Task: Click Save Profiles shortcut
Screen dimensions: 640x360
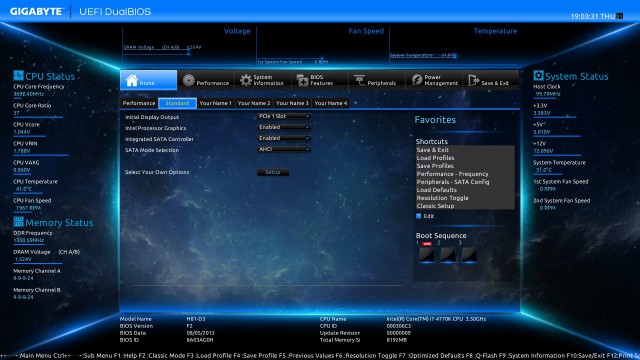Action: click(x=435, y=166)
